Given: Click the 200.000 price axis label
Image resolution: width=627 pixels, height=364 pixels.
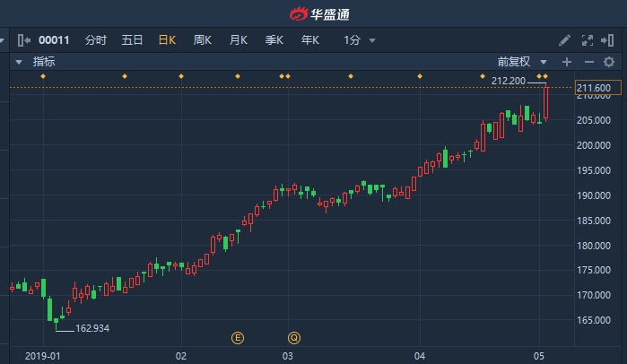Looking at the screenshot, I should tap(594, 145).
